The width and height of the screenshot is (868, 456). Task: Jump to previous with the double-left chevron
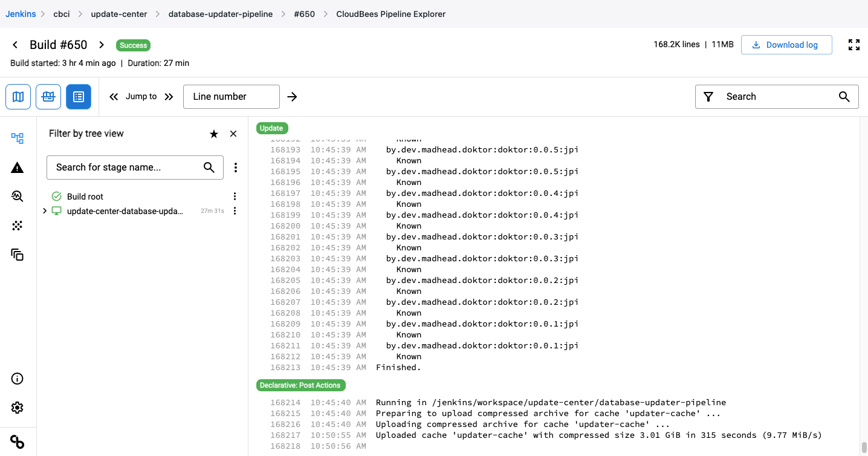pos(113,96)
